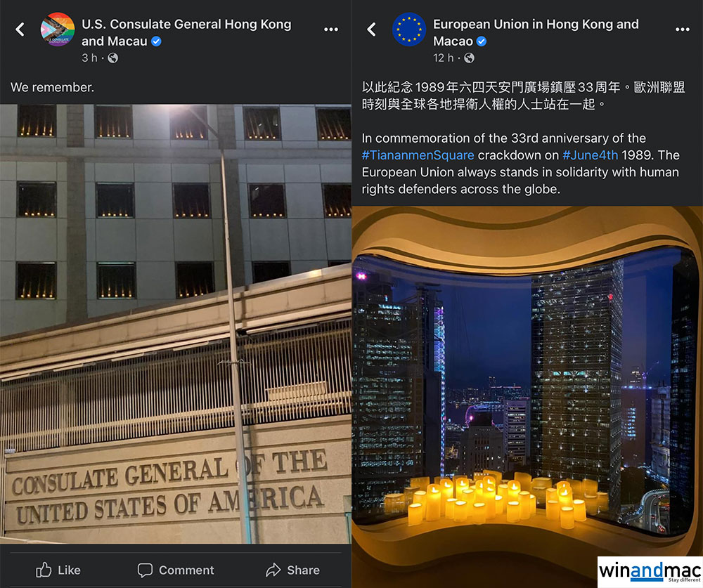
Task: View the candles skyline photo
Action: point(527,397)
